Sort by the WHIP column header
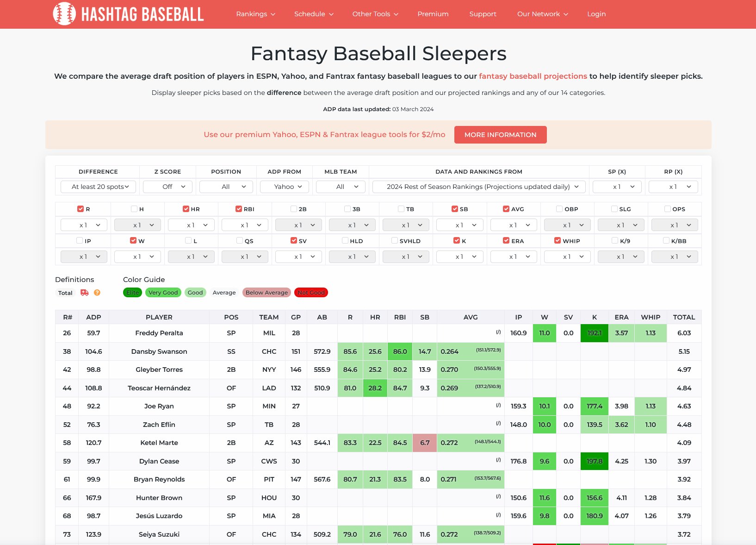Image resolution: width=756 pixels, height=545 pixels. 651,317
